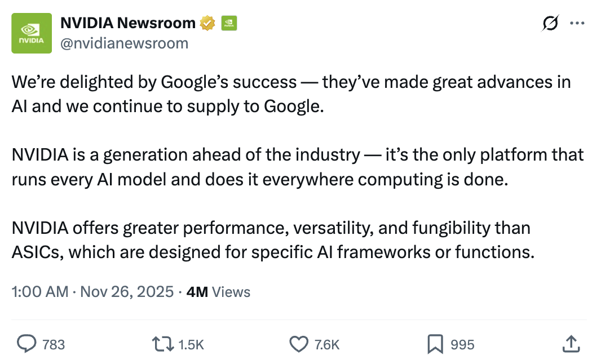View the 4M Views analytics
This screenshot has width=601, height=364.
tap(218, 291)
